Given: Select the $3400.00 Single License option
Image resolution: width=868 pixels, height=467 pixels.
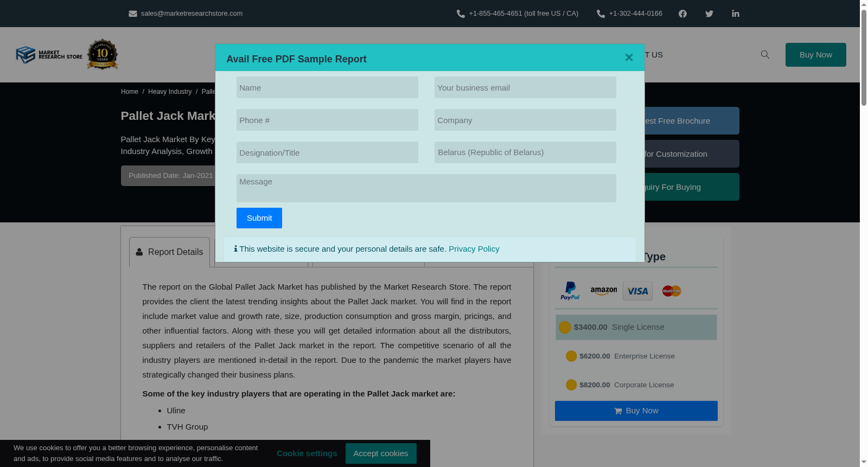Looking at the screenshot, I should coord(636,327).
